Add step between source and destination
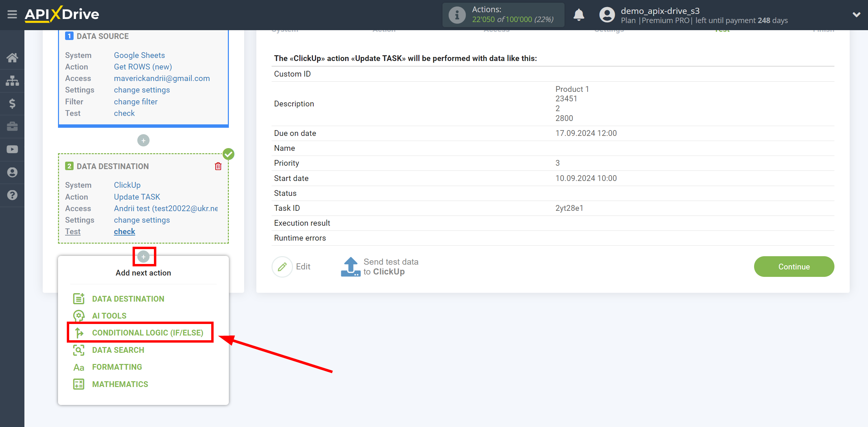This screenshot has height=427, width=868. pos(143,140)
